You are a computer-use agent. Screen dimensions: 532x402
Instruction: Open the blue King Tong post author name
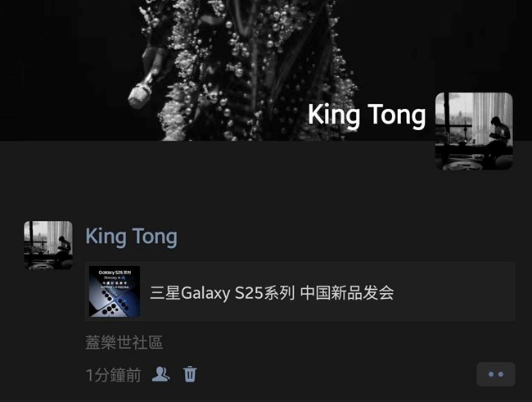click(x=131, y=237)
